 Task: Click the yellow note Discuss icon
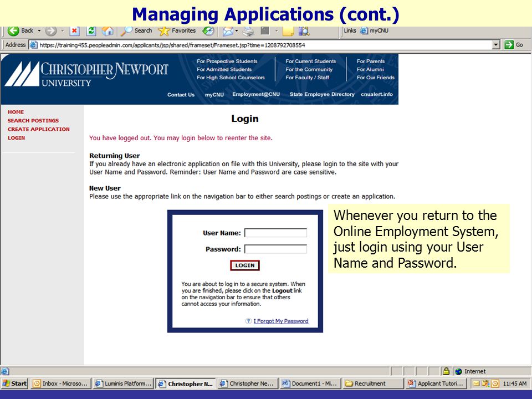point(288,31)
